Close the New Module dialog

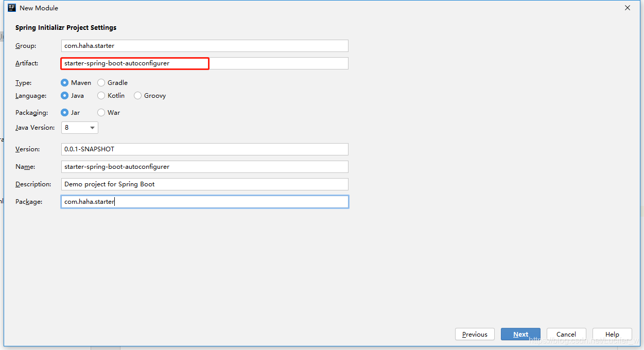coord(628,8)
